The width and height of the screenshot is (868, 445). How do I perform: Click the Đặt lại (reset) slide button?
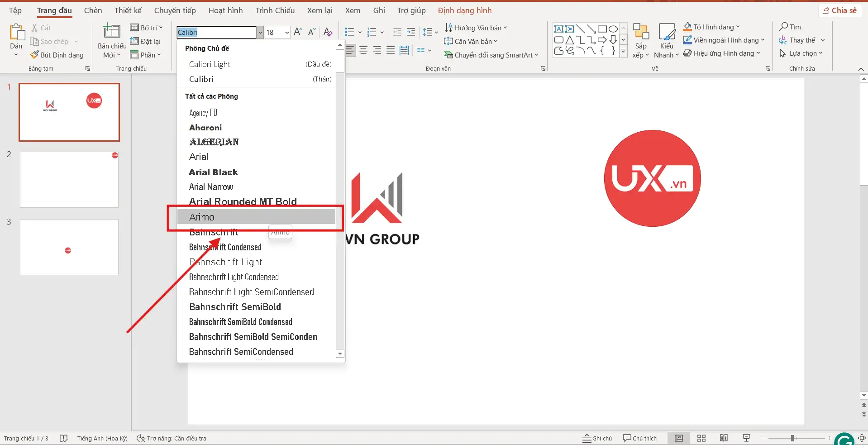[x=145, y=41]
